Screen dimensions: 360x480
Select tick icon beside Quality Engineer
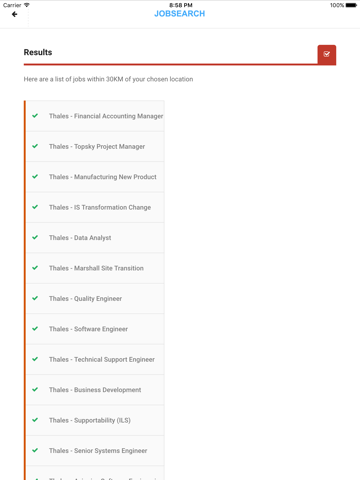(35, 298)
